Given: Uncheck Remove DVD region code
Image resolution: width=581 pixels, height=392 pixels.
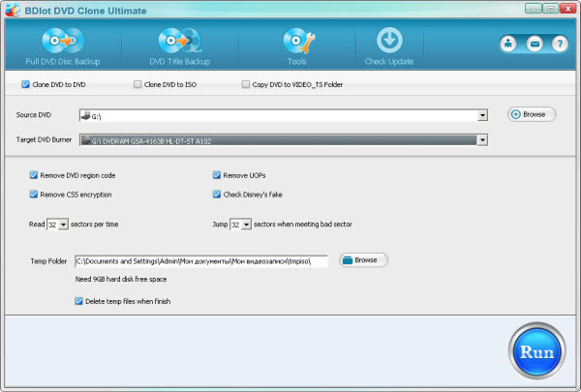Looking at the screenshot, I should point(34,175).
